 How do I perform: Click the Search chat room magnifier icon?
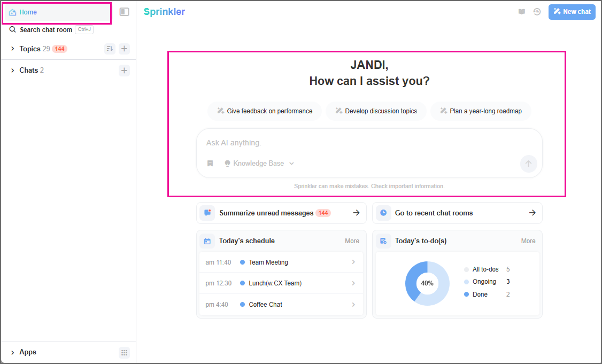click(x=13, y=29)
